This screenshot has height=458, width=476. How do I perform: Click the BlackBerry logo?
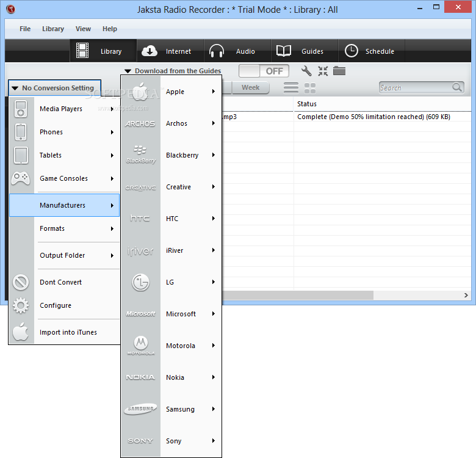(x=140, y=155)
